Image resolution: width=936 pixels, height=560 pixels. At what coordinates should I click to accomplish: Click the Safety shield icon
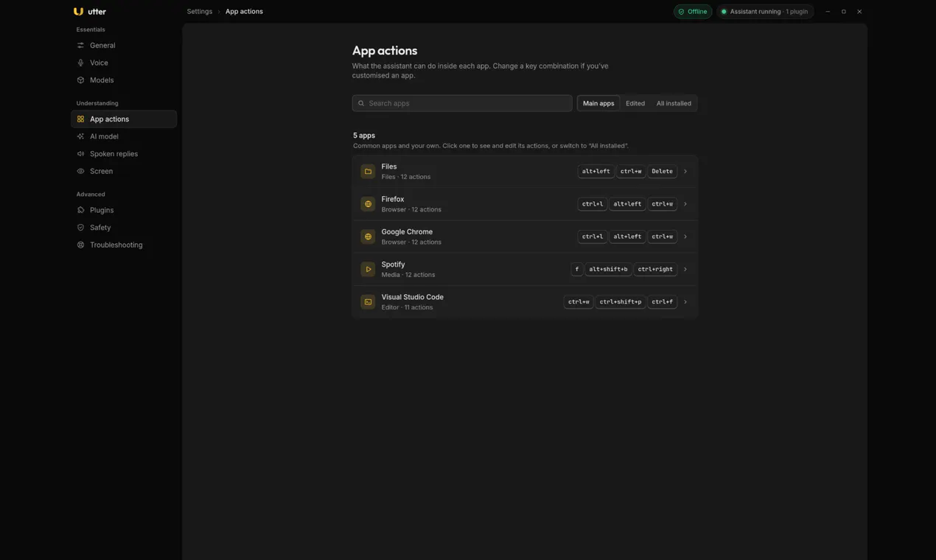pos(80,228)
